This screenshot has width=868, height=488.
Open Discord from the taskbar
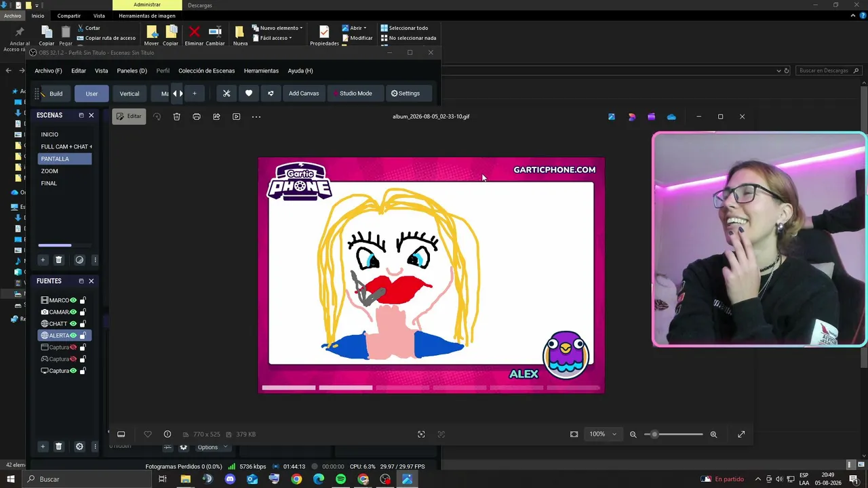pos(230,479)
